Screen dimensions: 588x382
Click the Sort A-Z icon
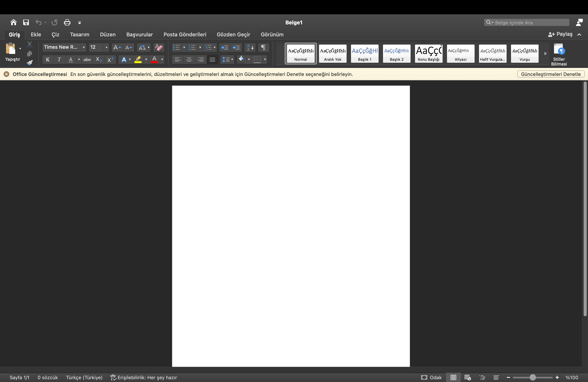(250, 47)
